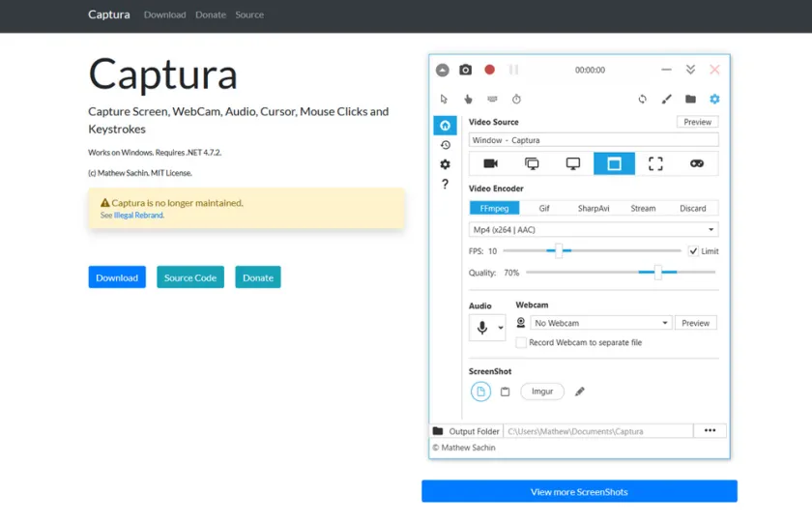Save screenshot to clipboard icon
Viewport: 812px width, 523px height.
[505, 392]
